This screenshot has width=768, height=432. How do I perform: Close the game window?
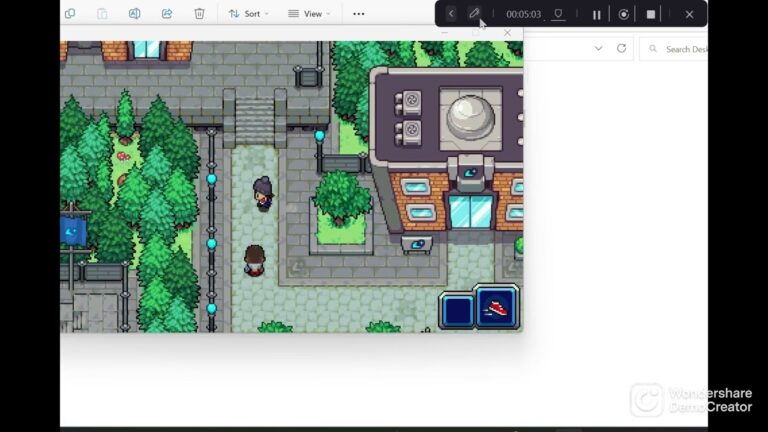(507, 33)
